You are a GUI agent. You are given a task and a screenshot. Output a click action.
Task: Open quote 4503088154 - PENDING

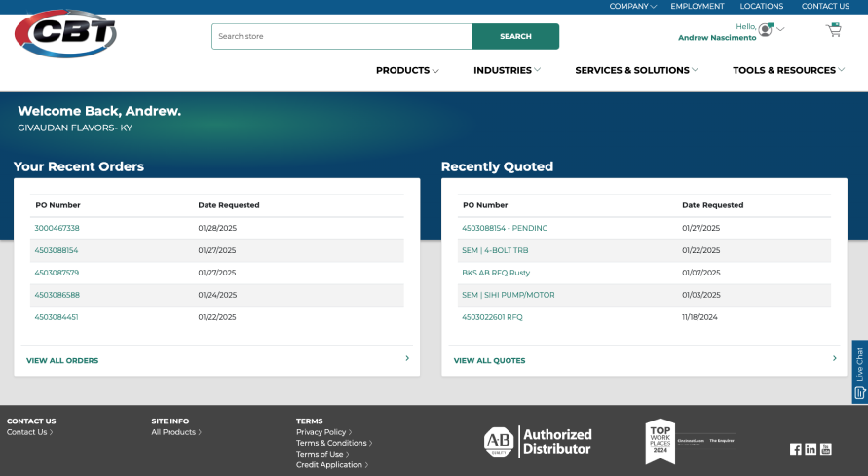pyautogui.click(x=505, y=228)
